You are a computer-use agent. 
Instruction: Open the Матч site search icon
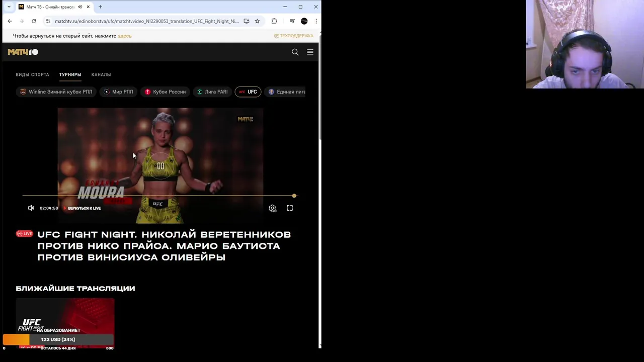click(295, 52)
